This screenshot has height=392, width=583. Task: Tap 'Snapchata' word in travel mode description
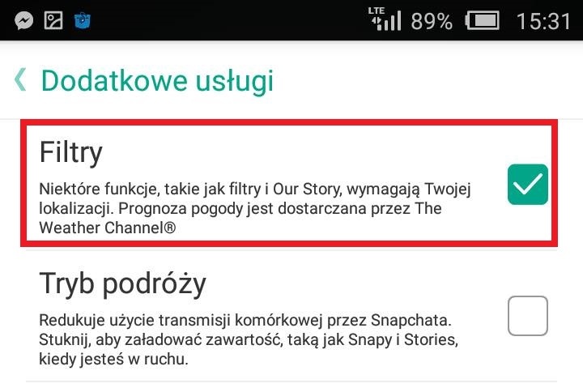[411, 320]
